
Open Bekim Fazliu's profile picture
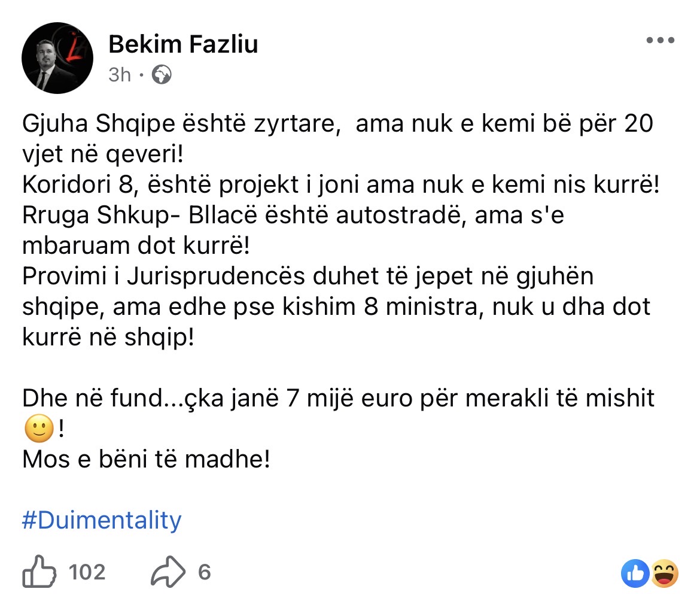[57, 58]
